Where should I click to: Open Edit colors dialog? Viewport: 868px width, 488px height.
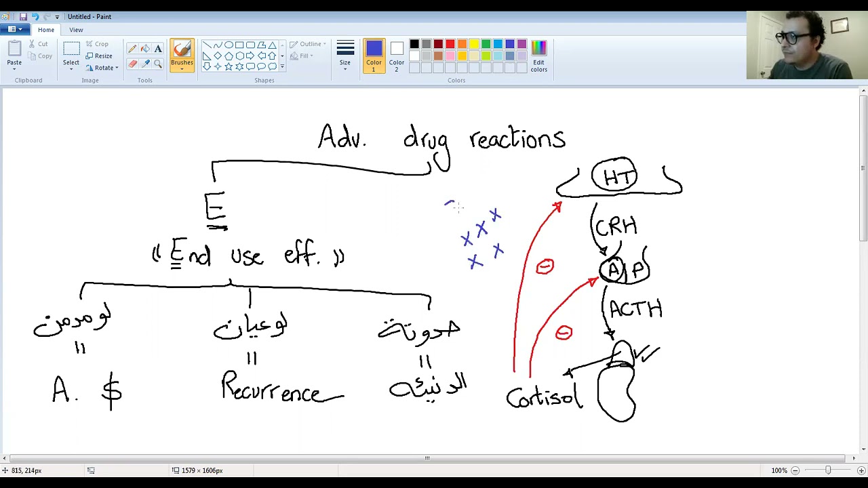pyautogui.click(x=538, y=56)
